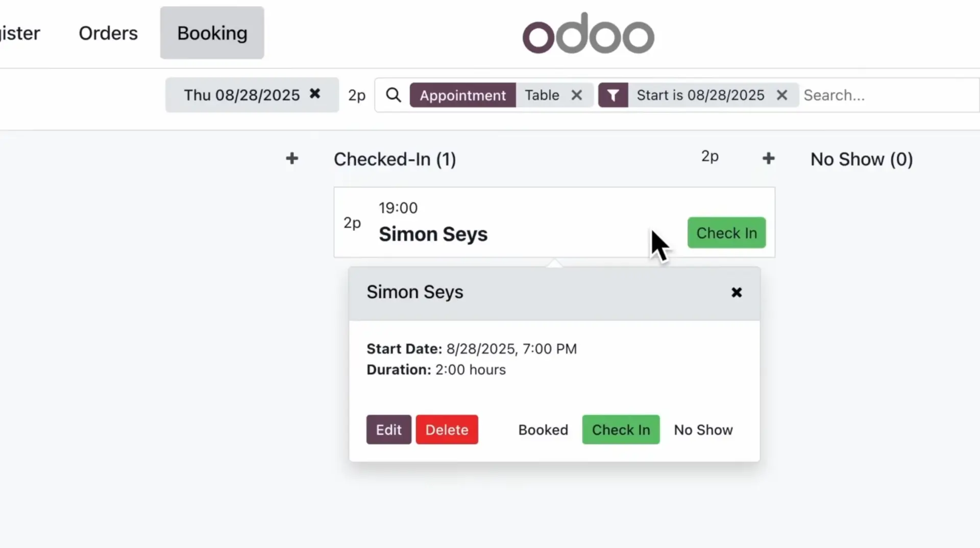Clear the Appointment Table filter facet
980x548 pixels.
point(577,95)
